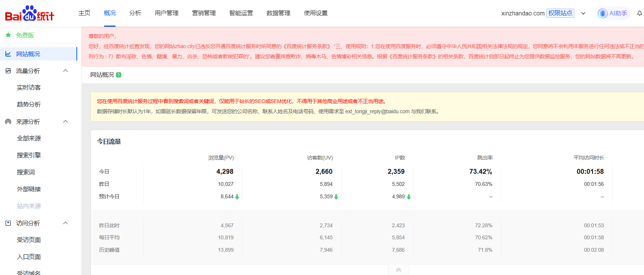
Task: Open notifications bell icon
Action: [639, 13]
